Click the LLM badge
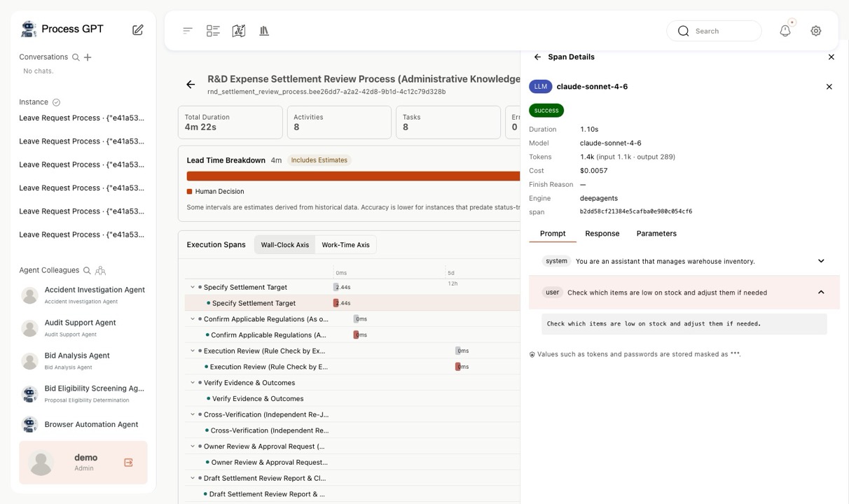Image resolution: width=849 pixels, height=504 pixels. click(540, 87)
